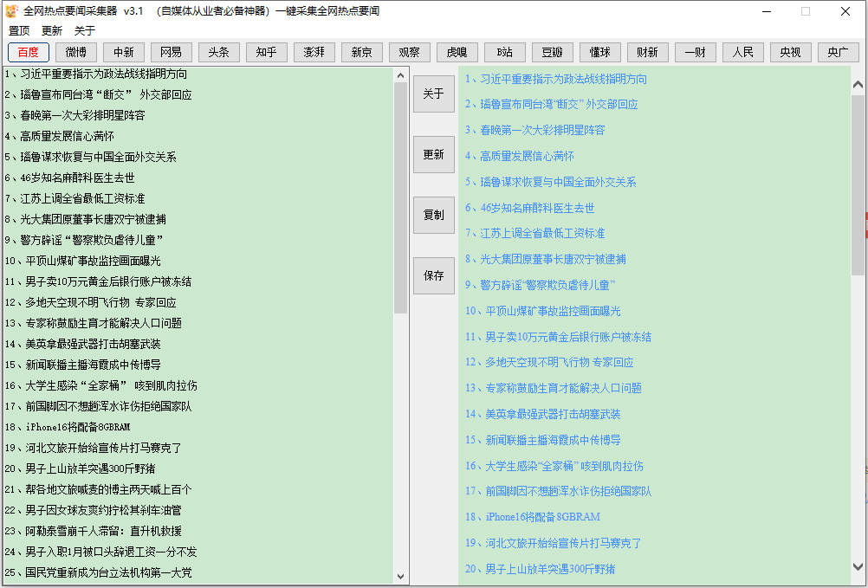Switch to the 懂球 source tab

tap(599, 52)
